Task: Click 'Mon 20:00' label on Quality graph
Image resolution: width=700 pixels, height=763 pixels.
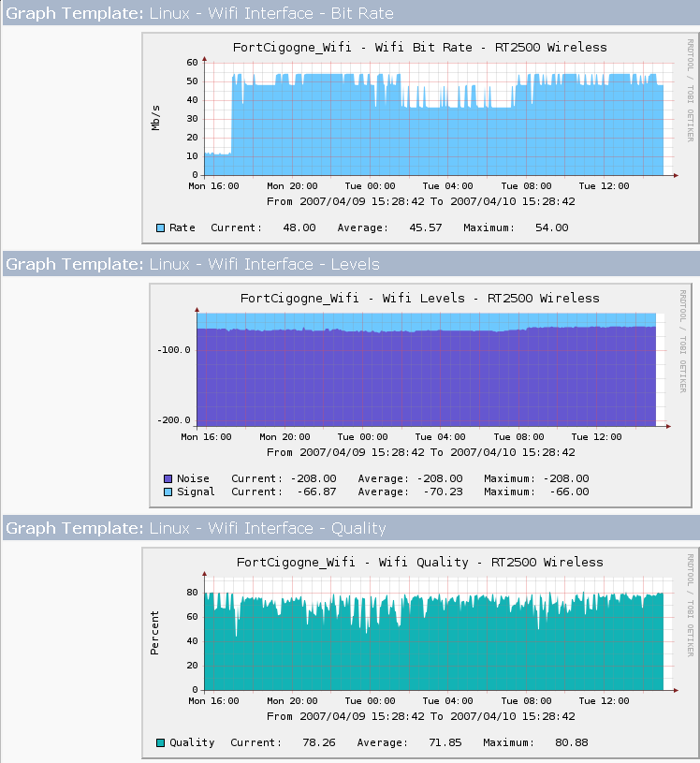Action: pos(292,700)
